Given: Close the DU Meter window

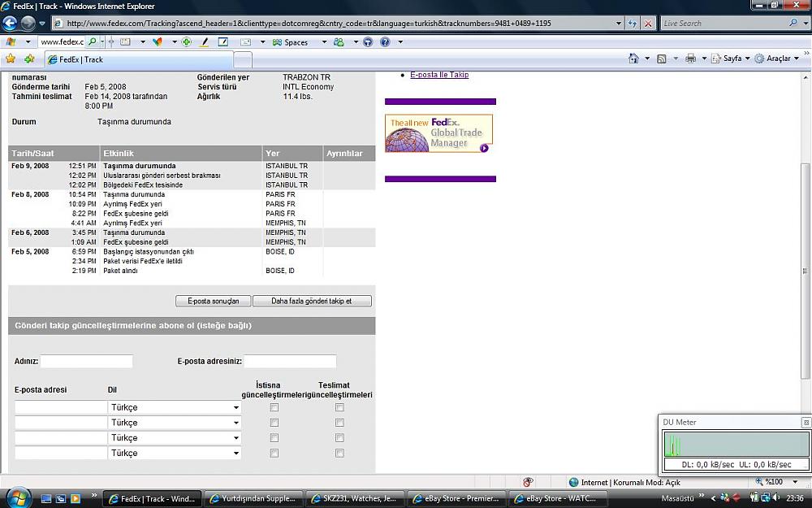Looking at the screenshot, I should click(806, 423).
